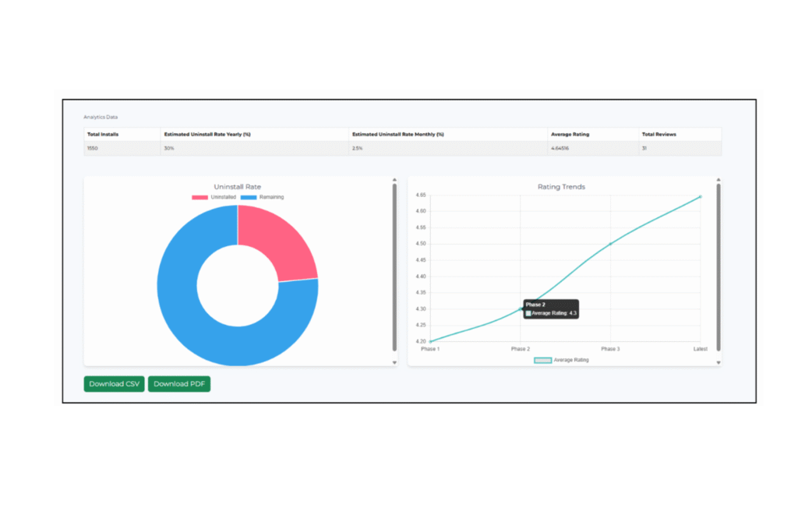Click the Uninstall Rate chart title
The image size is (798, 532).
coord(238,187)
